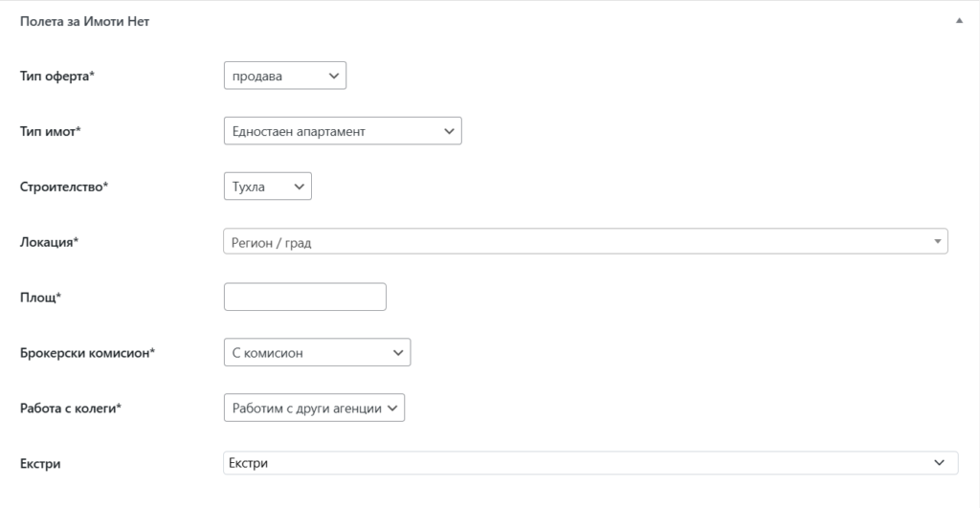The image size is (980, 508).
Task: Click the 'Регион / град' location field
Action: pos(574,242)
